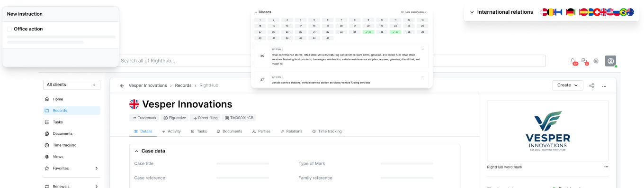Select class 16 in Classes grid
The width and height of the screenshot is (644, 188).
(287, 26)
